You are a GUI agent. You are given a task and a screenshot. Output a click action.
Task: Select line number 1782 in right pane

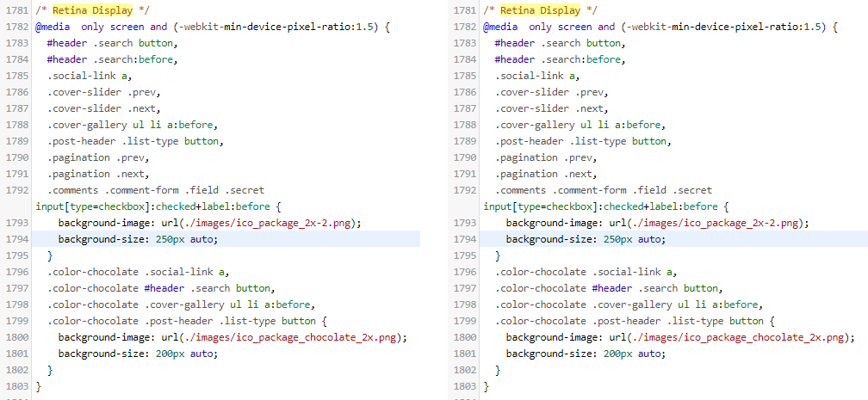tap(464, 27)
